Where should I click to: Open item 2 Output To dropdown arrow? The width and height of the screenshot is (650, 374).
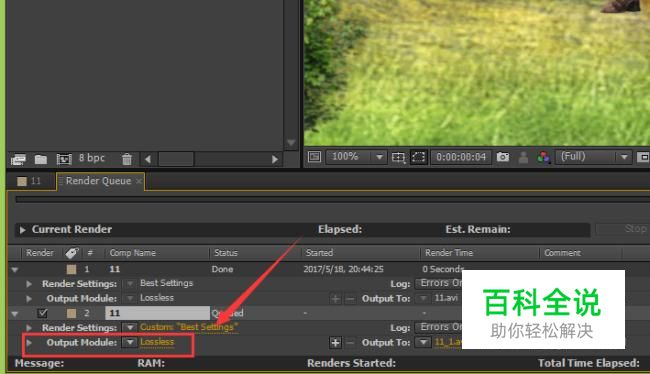423,342
